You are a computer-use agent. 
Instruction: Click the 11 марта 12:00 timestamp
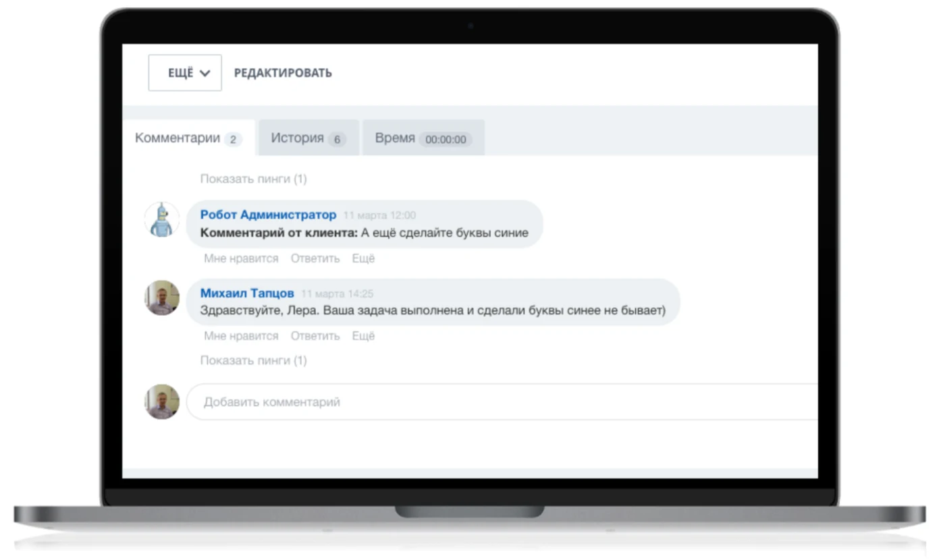(379, 215)
